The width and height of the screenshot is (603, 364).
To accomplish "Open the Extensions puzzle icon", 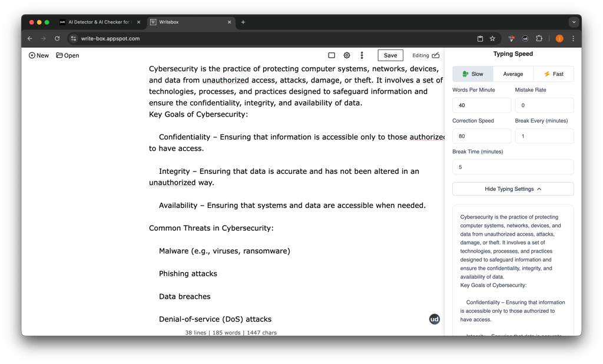I will coord(539,38).
